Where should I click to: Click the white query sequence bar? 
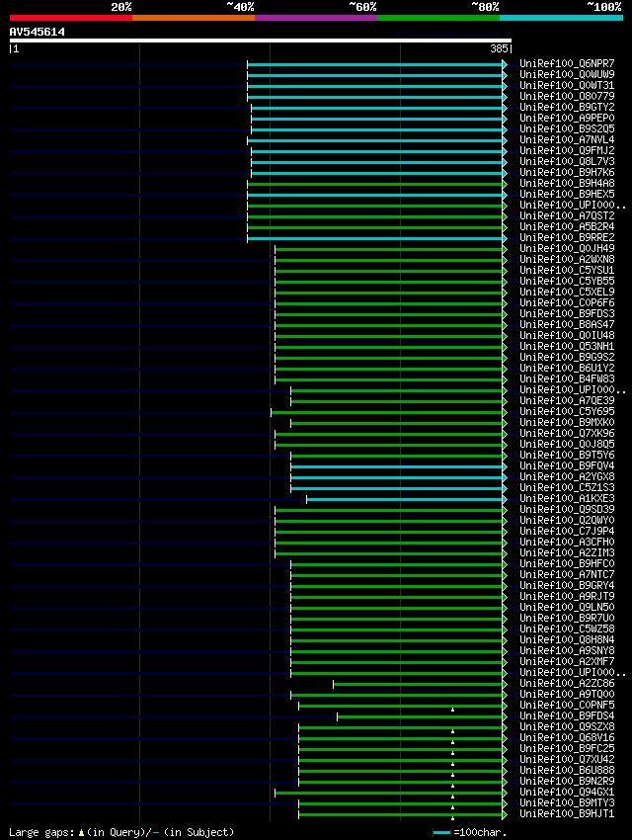260,41
